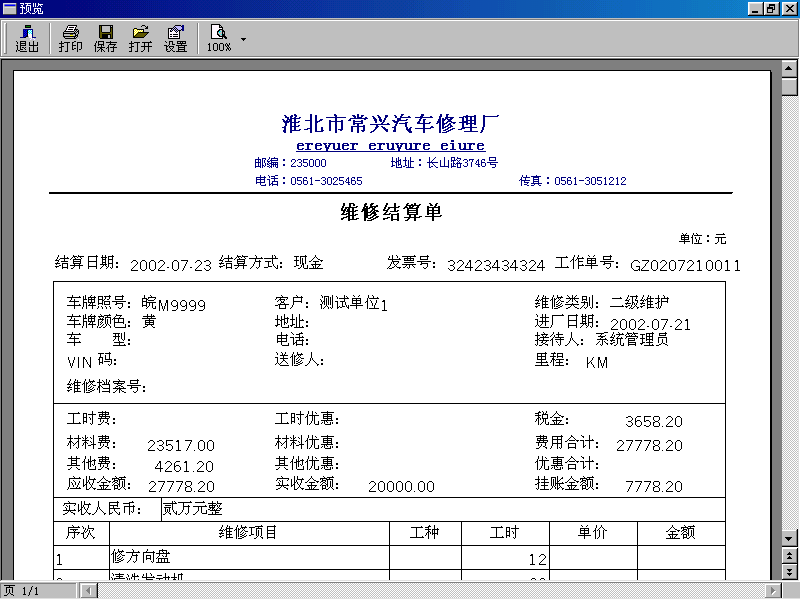Click the title 维修结算单

click(391, 212)
